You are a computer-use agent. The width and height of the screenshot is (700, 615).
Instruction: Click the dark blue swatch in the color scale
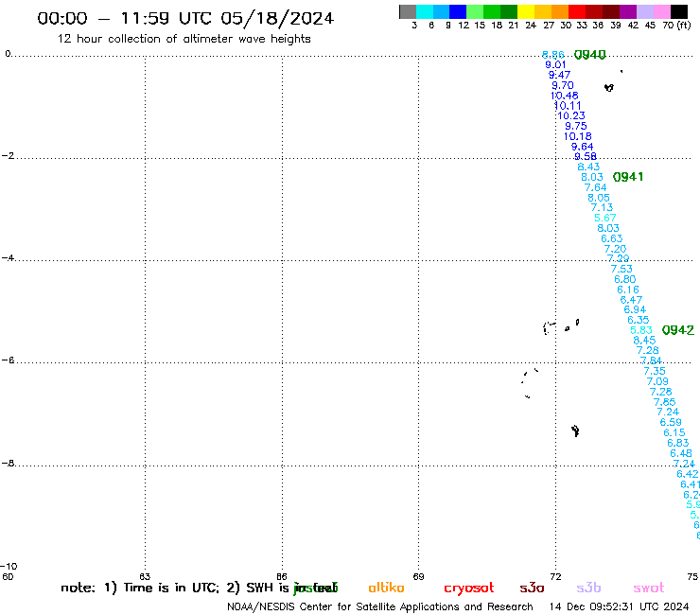pyautogui.click(x=458, y=11)
